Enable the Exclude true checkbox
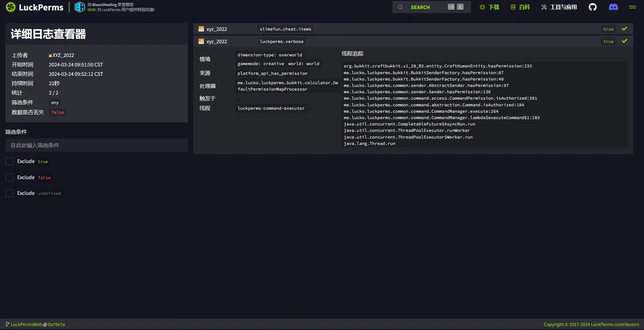 (x=9, y=161)
